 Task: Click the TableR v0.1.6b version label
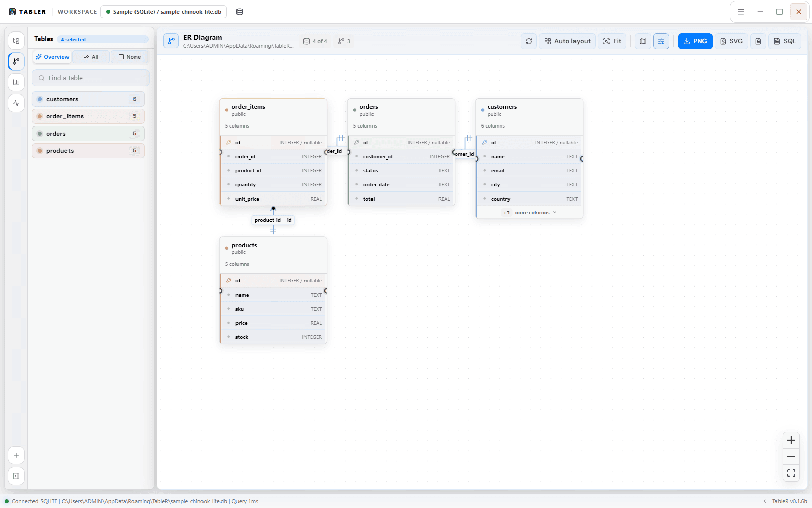790,501
